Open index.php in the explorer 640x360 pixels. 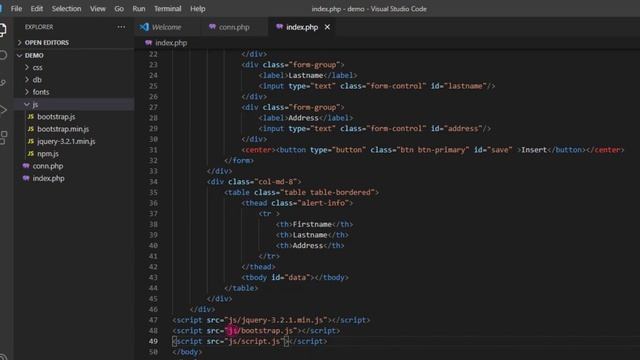point(74,178)
